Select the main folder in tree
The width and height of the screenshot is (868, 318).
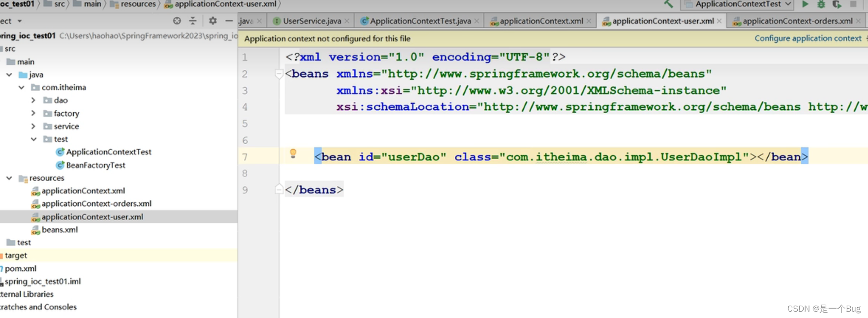point(26,62)
